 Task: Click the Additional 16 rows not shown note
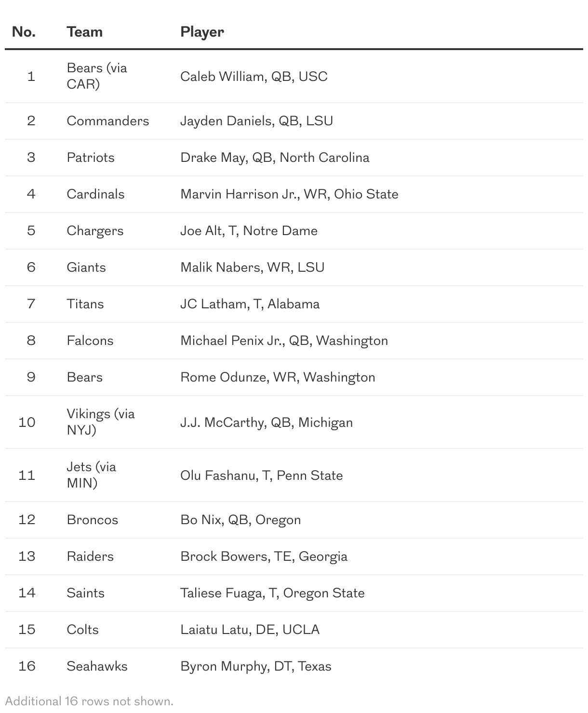pos(89,701)
